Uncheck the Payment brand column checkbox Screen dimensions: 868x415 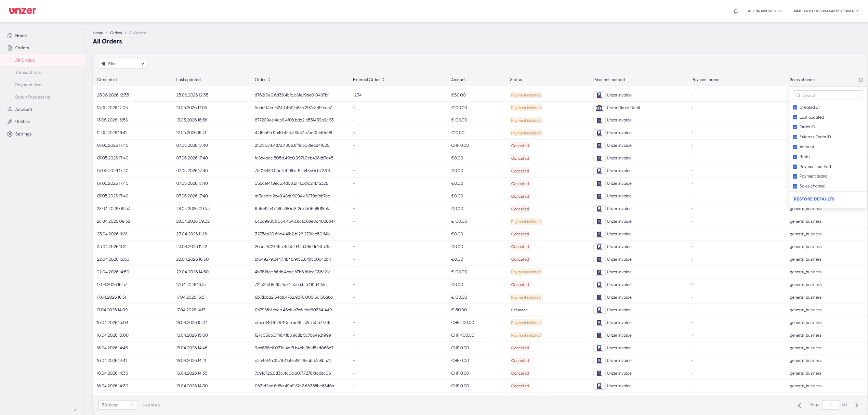[795, 177]
